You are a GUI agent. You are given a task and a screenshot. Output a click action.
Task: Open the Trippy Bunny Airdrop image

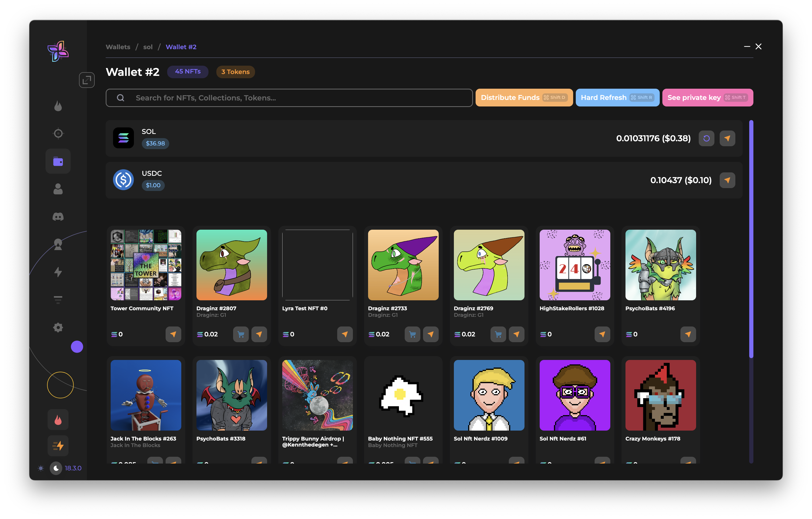[317, 395]
